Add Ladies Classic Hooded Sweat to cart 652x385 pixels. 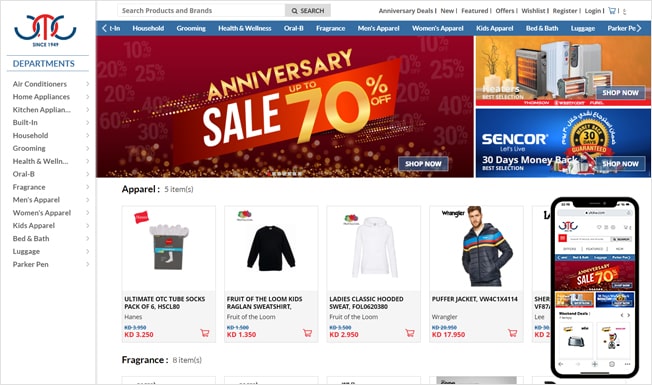(410, 333)
